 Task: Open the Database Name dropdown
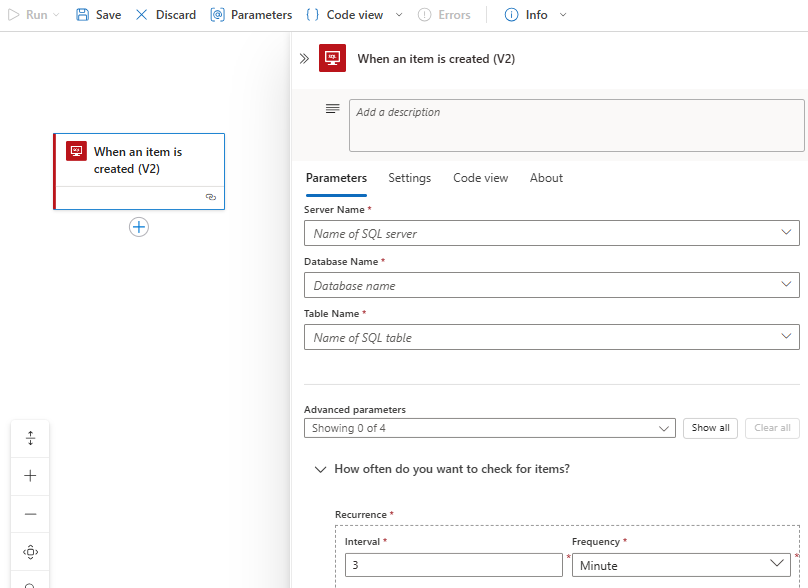click(x=551, y=285)
